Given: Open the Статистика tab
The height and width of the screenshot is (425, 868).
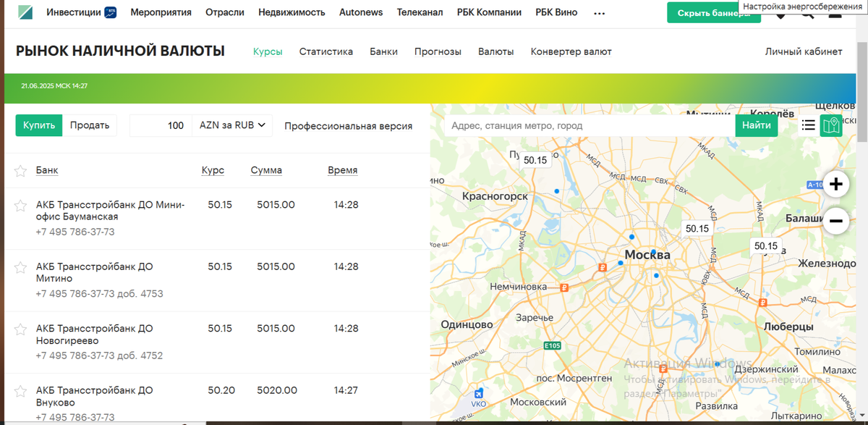Looking at the screenshot, I should (326, 51).
